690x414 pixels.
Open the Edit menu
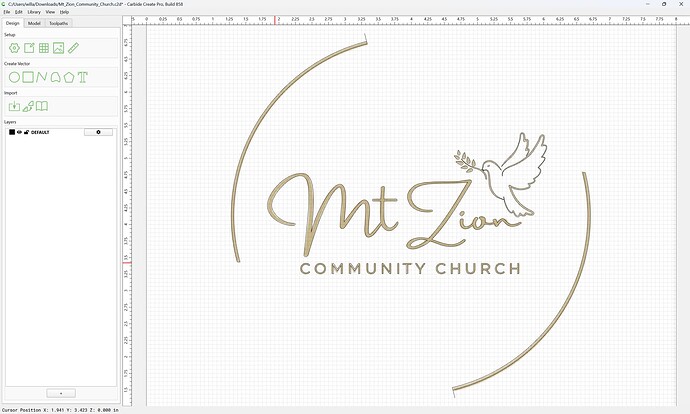[x=18, y=12]
